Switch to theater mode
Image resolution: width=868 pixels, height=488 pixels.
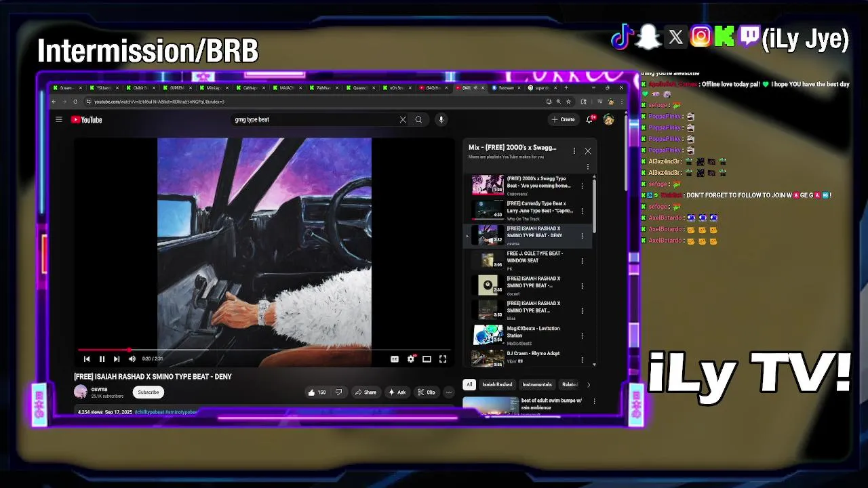427,359
